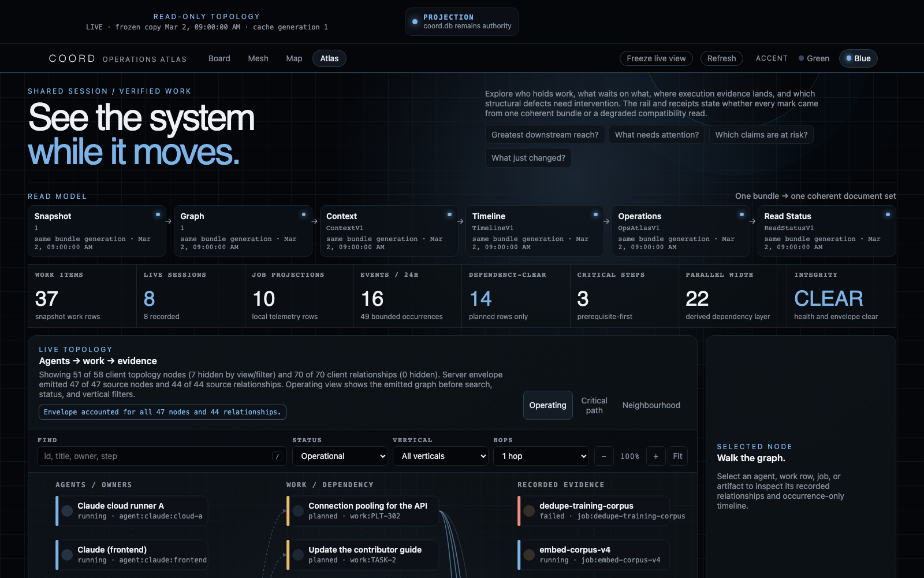Select Update the contributor guide node
This screenshot has height=578, width=924.
tap(363, 555)
